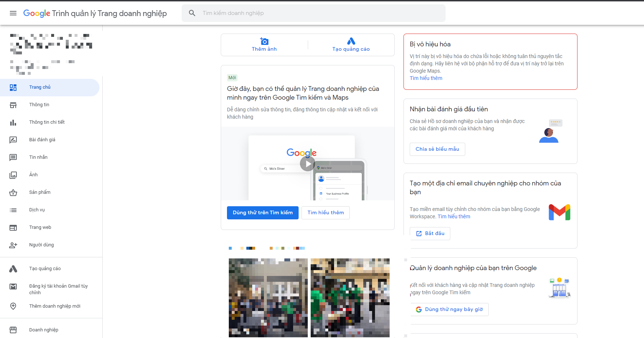Click the Gmail logo in email card

[x=559, y=212]
